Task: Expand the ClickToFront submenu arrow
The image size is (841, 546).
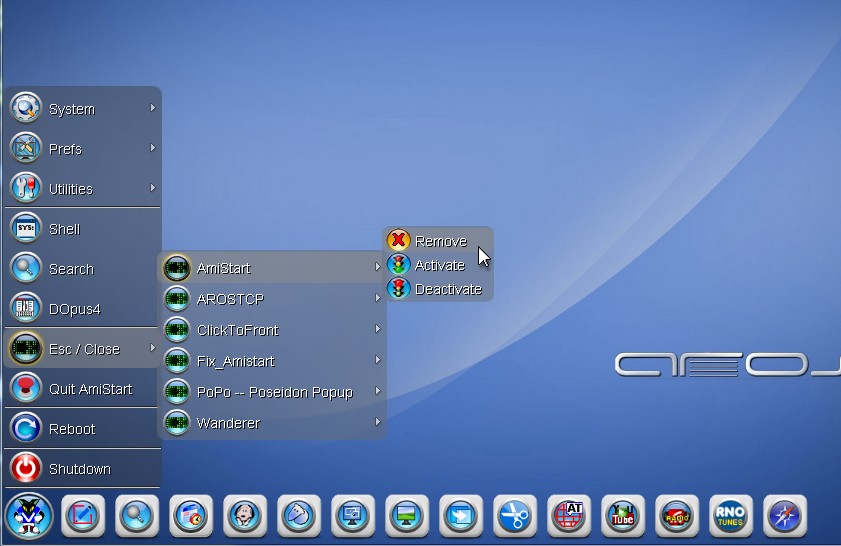Action: point(378,329)
